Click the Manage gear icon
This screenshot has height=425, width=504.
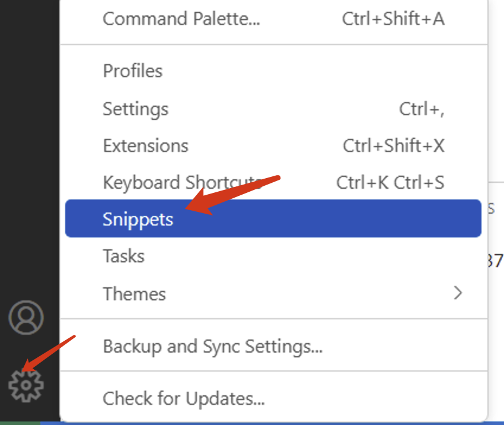(26, 385)
